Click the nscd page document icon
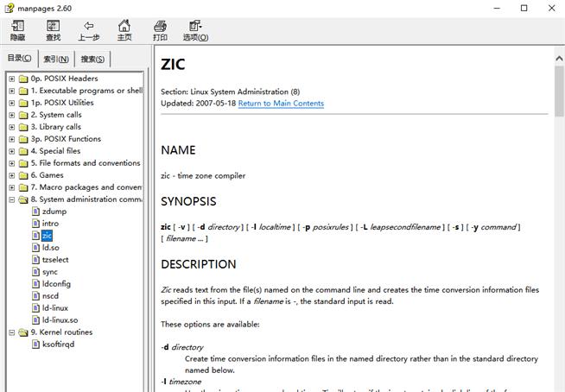 click(x=35, y=296)
